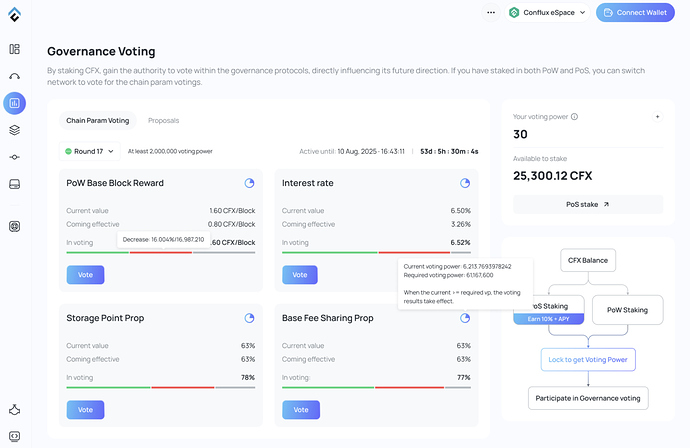
Task: Expand the Conflux eSpace network selector
Action: tap(548, 12)
